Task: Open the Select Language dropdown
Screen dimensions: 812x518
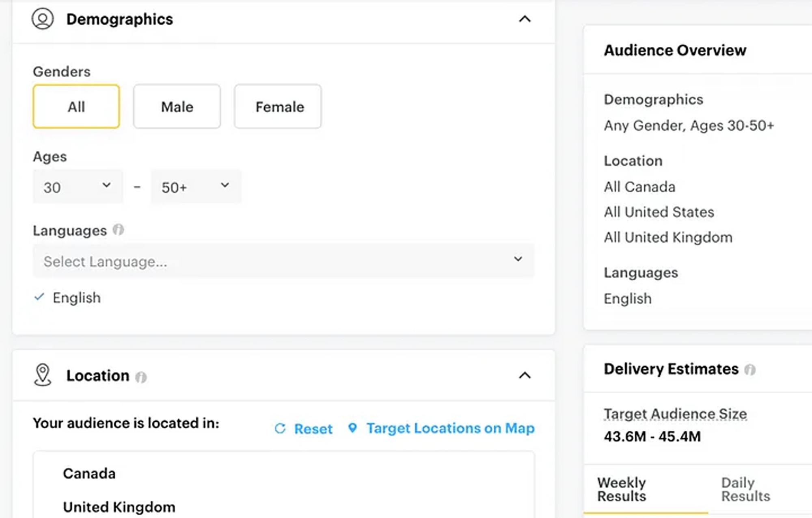Action: [283, 260]
